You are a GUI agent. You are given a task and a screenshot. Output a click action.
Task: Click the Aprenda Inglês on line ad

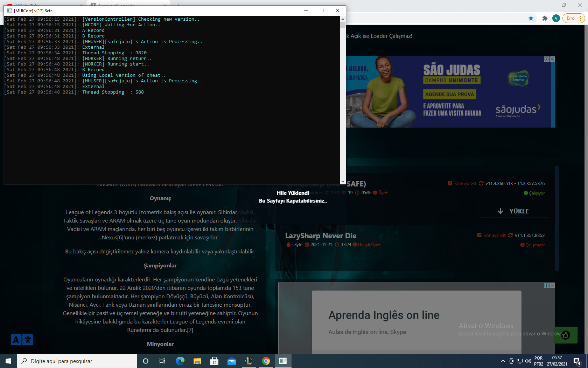pos(416,318)
